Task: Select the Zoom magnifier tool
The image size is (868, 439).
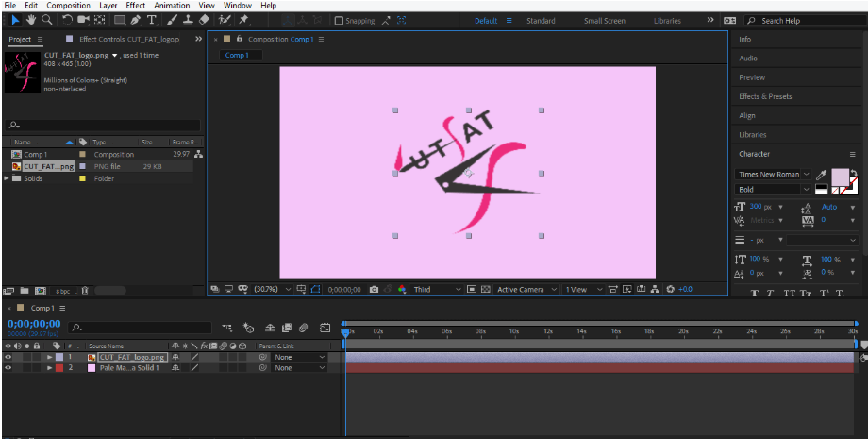Action: coord(47,20)
